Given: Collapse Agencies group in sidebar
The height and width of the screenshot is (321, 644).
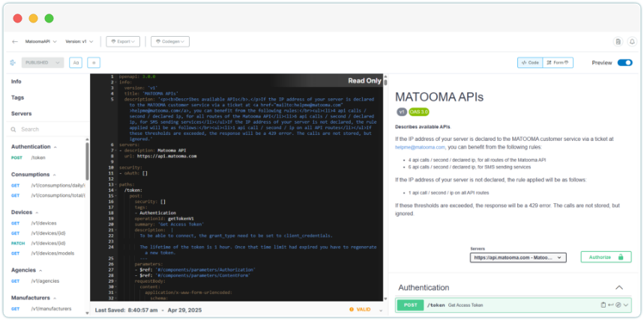Looking at the screenshot, I should coord(40,271).
